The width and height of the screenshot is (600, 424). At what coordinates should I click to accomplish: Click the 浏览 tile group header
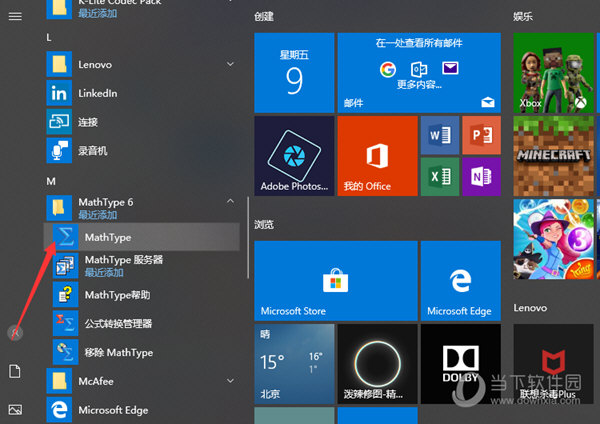click(x=264, y=224)
